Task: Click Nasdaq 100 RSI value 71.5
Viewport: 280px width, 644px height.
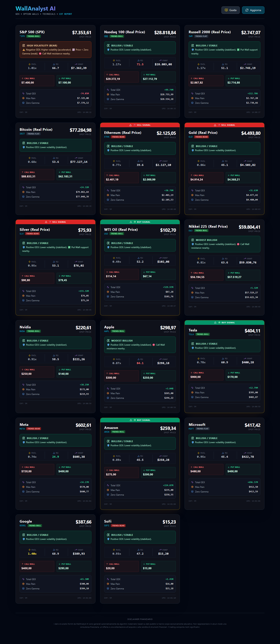Action: click(140, 64)
